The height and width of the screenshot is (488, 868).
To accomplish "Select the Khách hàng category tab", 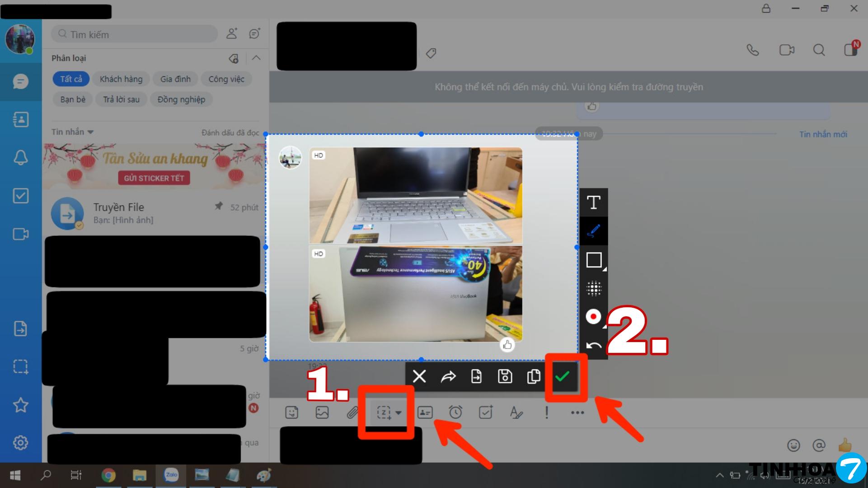I will click(x=121, y=79).
